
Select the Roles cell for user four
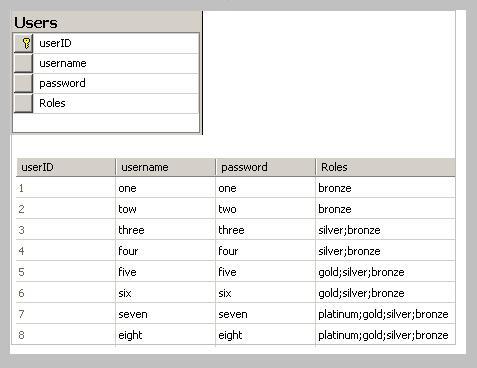point(385,251)
